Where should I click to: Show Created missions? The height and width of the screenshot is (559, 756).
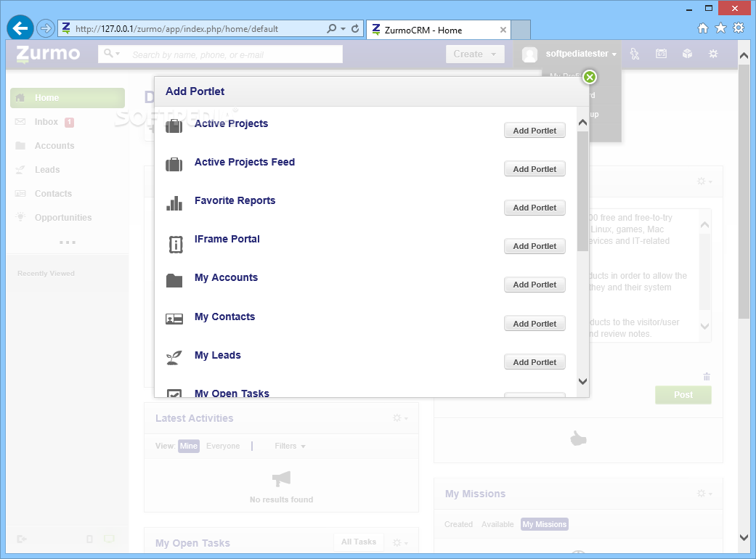[458, 524]
